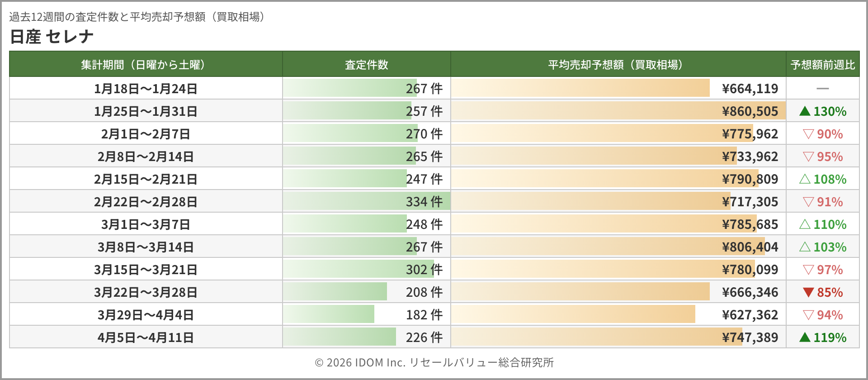Click the 査定件数 column header
Viewport: 868px width, 380px height.
coord(366,65)
